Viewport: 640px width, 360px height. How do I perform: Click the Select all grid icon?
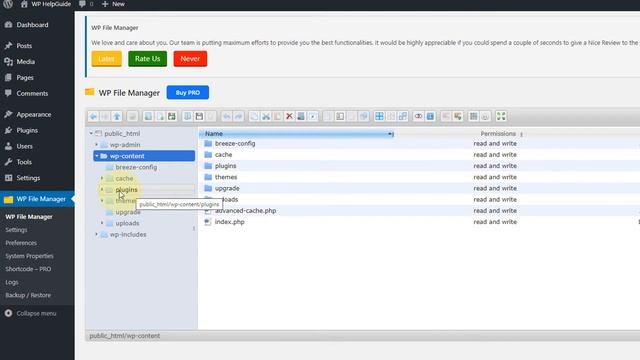pyautogui.click(x=379, y=116)
